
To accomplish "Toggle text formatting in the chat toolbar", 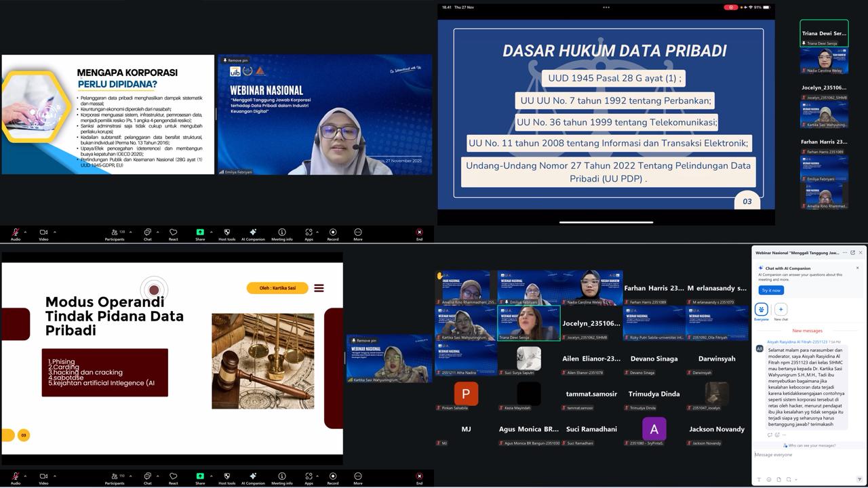I will (x=759, y=479).
